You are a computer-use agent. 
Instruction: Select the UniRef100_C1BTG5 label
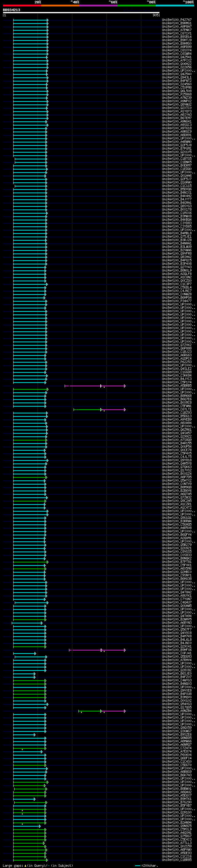click(177, 159)
